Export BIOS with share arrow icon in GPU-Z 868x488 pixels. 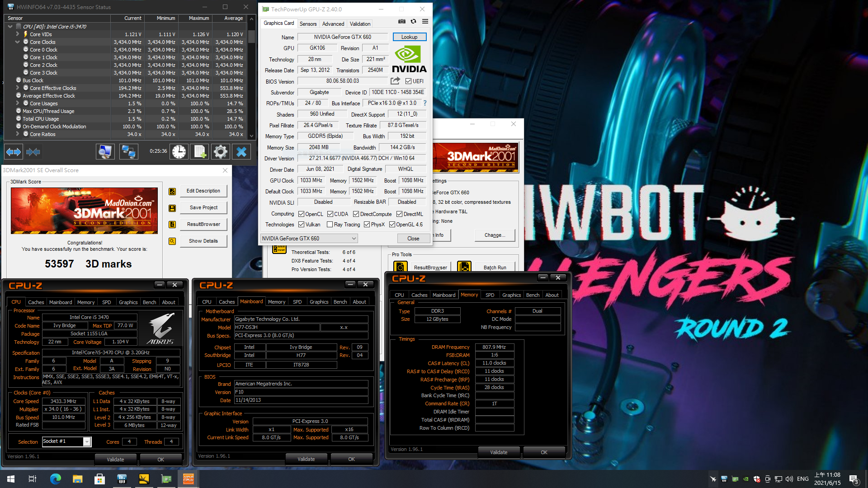pyautogui.click(x=396, y=81)
